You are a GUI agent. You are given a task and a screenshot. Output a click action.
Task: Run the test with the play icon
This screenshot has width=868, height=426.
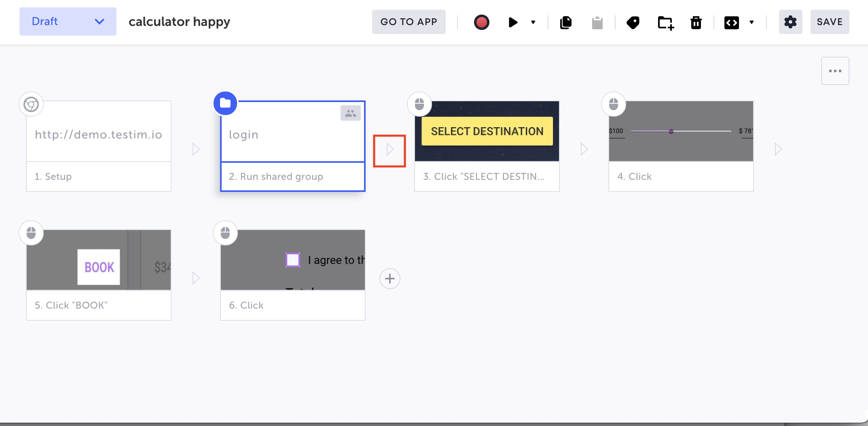[x=513, y=22]
